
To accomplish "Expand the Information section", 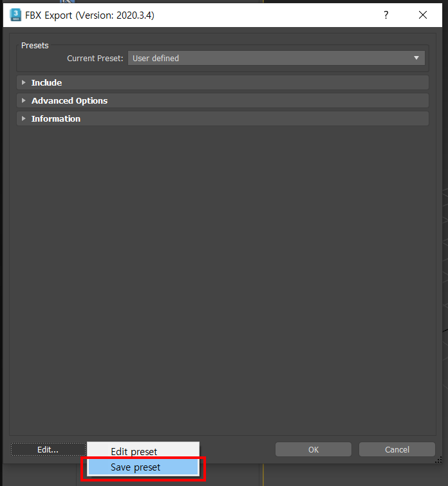I will (223, 118).
